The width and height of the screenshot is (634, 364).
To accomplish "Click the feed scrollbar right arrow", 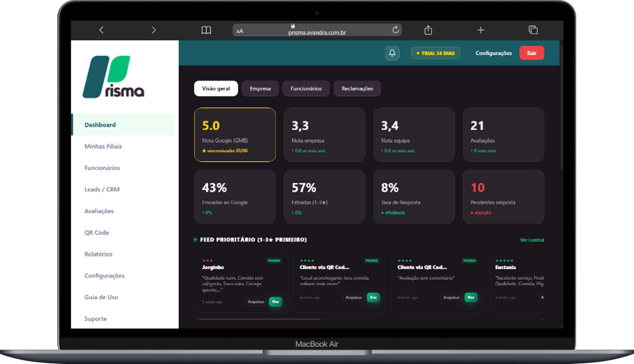I will point(542,319).
